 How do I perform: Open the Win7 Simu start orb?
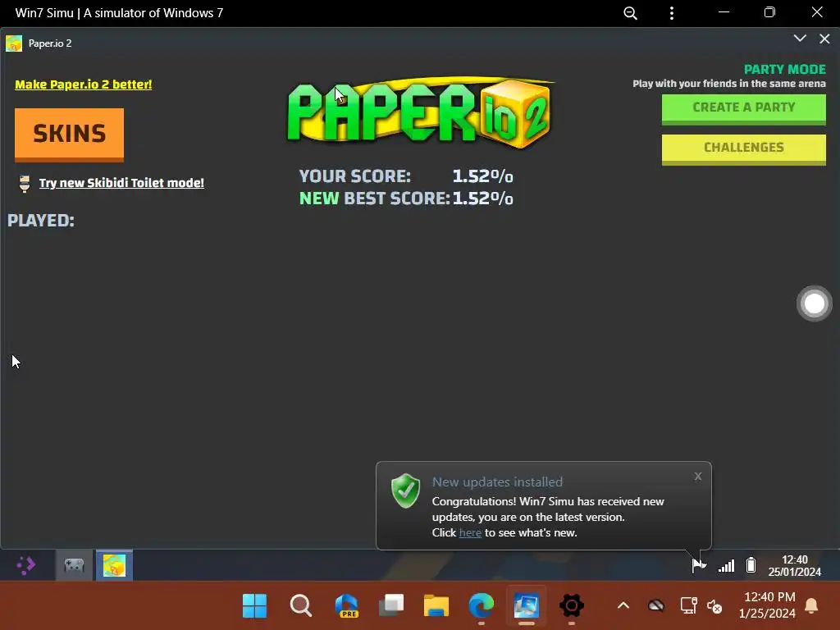(25, 565)
